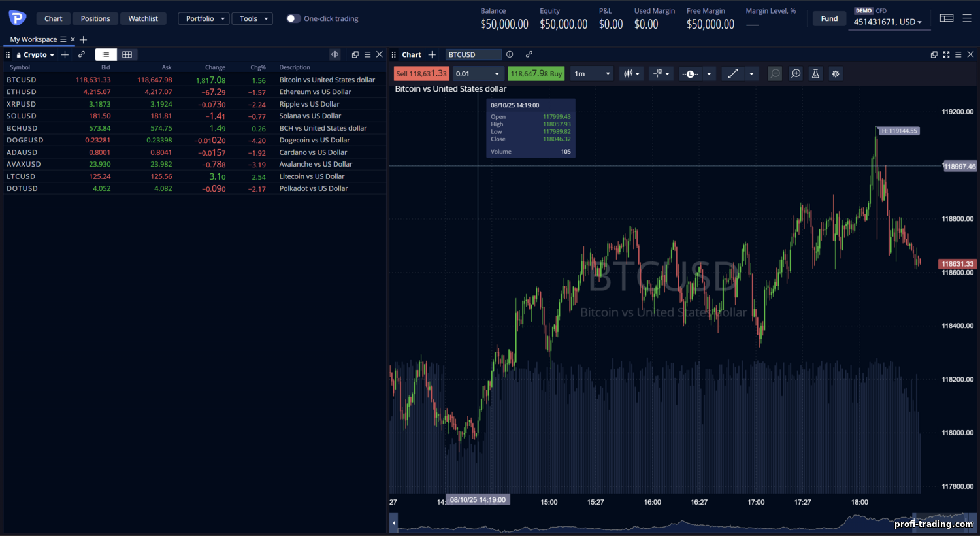Click the link icon in the Crypto watchlist header
The width and height of the screenshot is (980, 536).
[x=82, y=54]
